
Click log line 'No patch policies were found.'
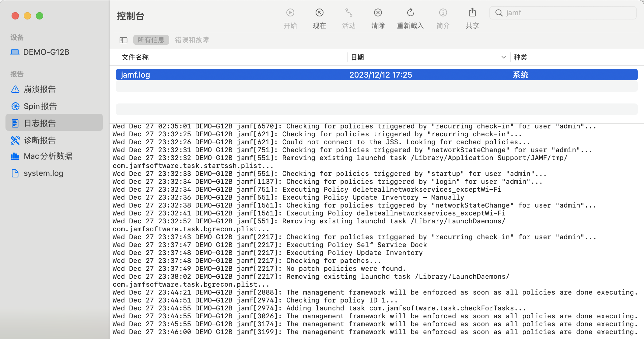[x=259, y=269]
